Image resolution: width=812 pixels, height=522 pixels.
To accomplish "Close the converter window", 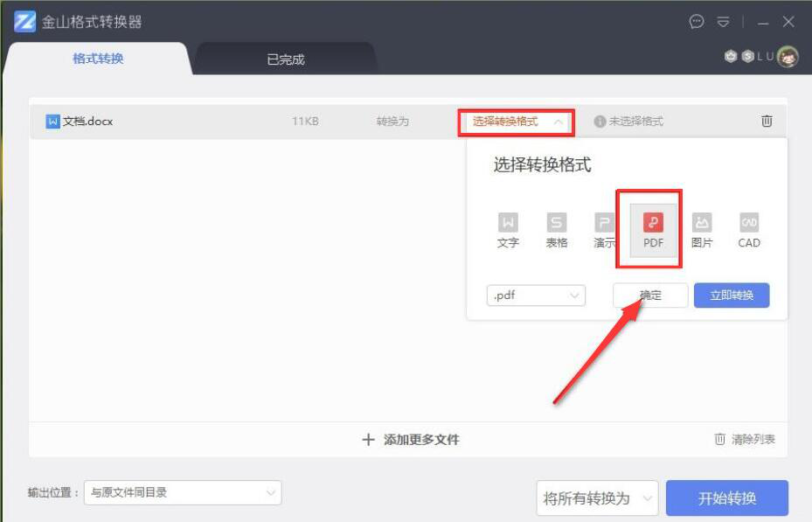I will (788, 22).
